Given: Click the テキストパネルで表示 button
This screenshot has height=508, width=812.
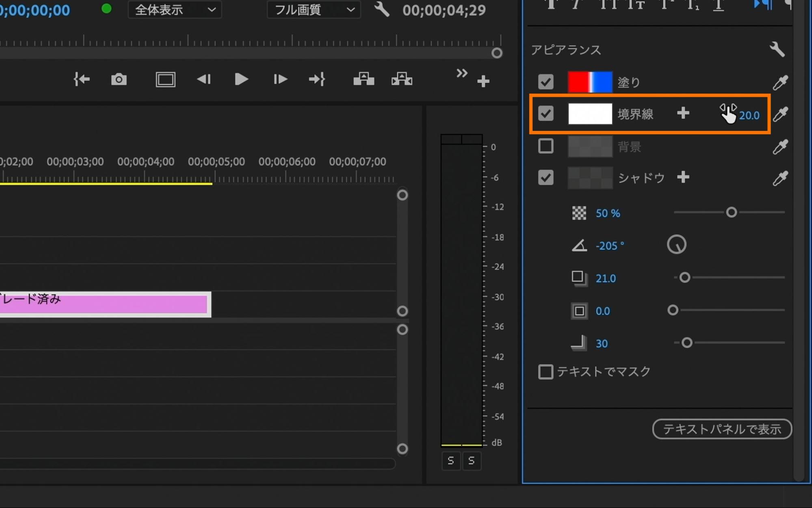Looking at the screenshot, I should pyautogui.click(x=722, y=429).
